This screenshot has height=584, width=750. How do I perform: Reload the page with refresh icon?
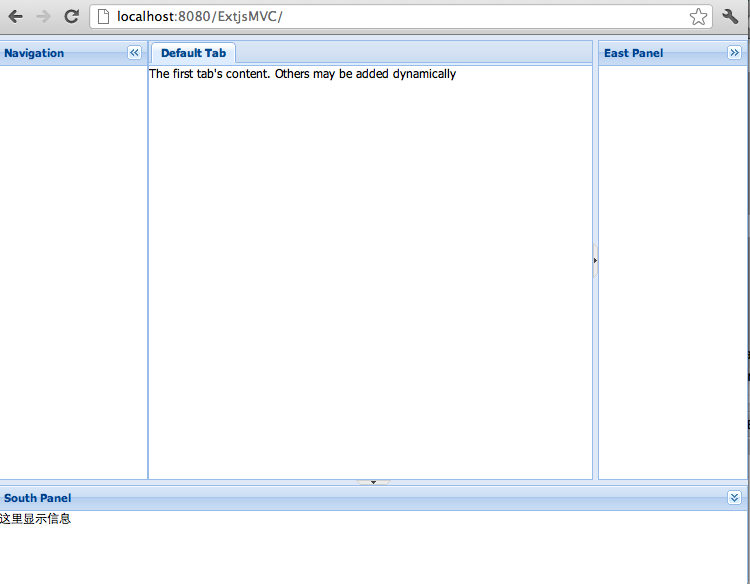click(x=72, y=17)
